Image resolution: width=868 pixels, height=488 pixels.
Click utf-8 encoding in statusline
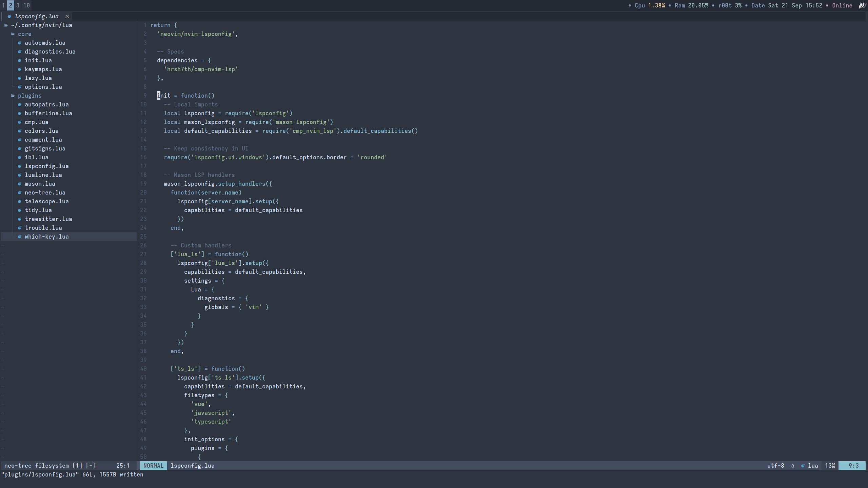coord(775,466)
